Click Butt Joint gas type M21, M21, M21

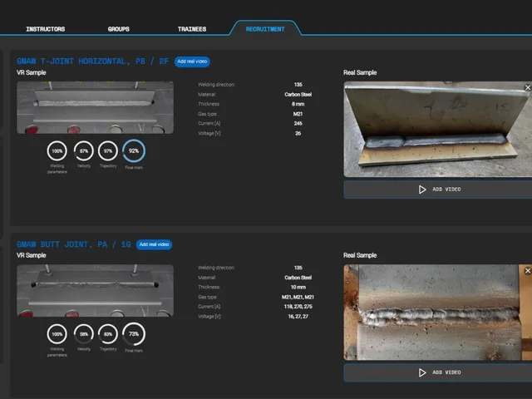(298, 297)
